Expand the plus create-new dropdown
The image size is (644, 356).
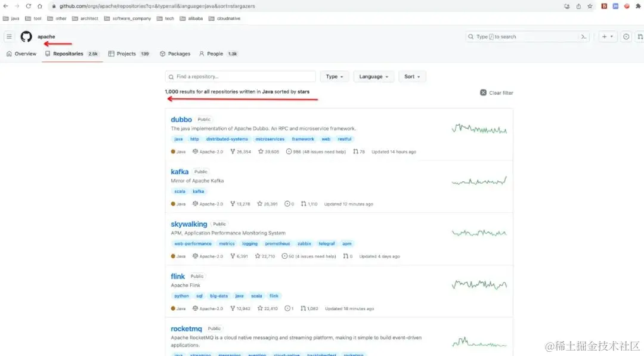tap(608, 36)
